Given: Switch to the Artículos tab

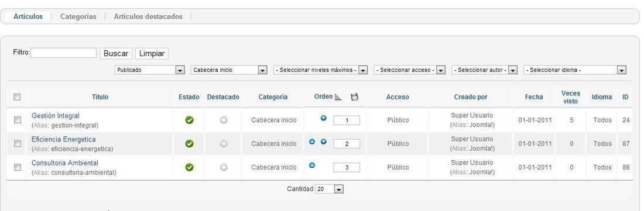Looking at the screenshot, I should point(28,17).
